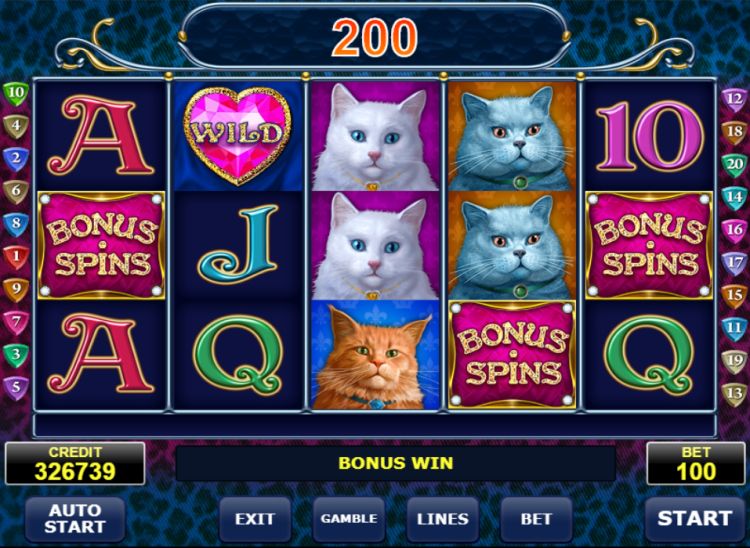This screenshot has width=750, height=548.
Task: Change the number of LINES
Action: [x=443, y=519]
